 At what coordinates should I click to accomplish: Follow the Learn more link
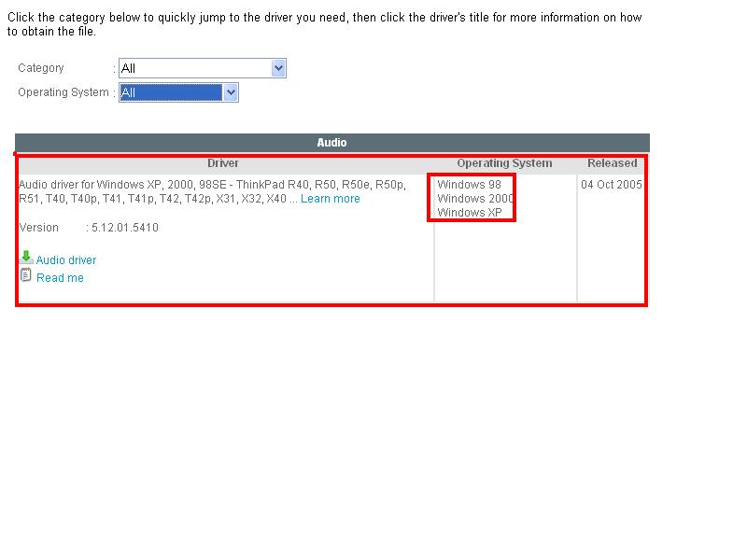[331, 199]
